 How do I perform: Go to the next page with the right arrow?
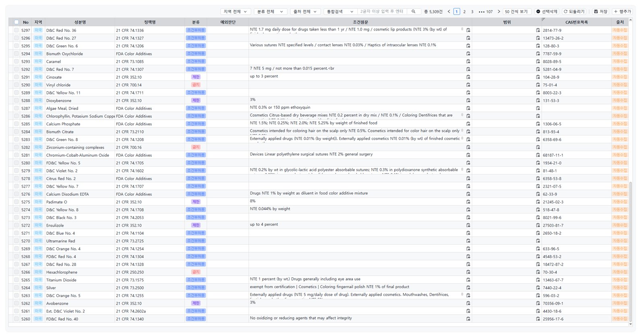tap(499, 12)
